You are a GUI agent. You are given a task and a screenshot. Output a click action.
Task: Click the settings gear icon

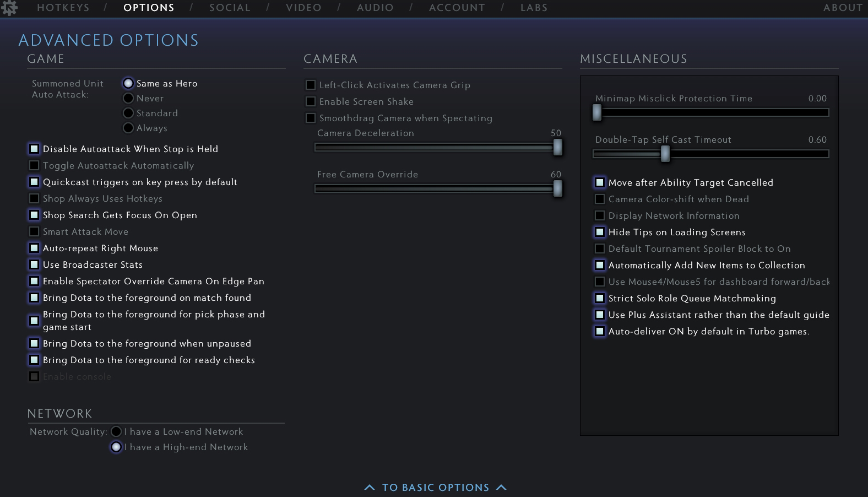(9, 8)
